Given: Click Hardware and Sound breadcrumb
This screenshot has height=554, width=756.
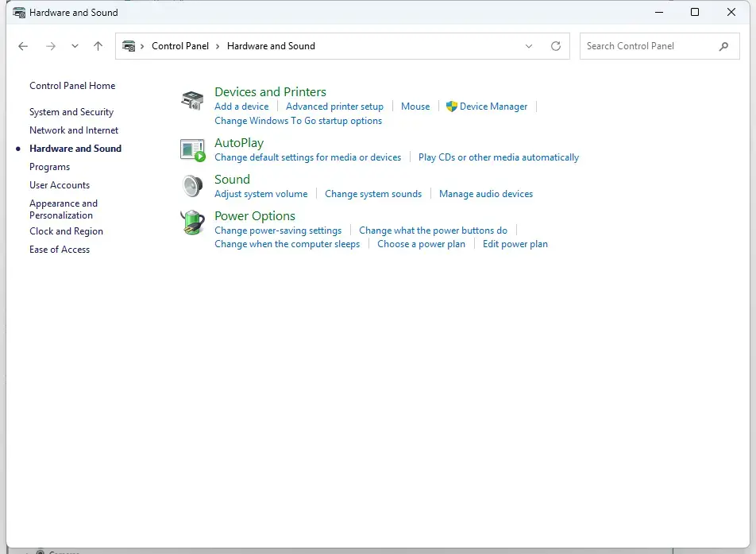Looking at the screenshot, I should click(x=271, y=46).
